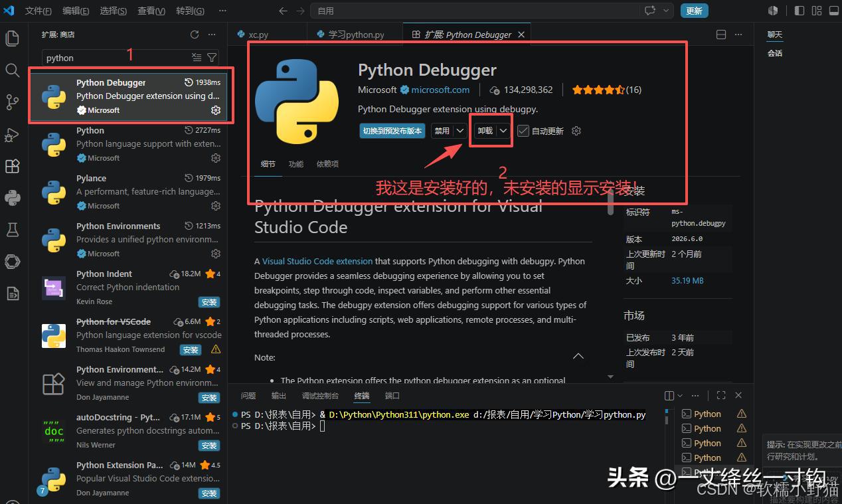Close the bottom terminal panel
The image size is (842, 504).
(738, 396)
